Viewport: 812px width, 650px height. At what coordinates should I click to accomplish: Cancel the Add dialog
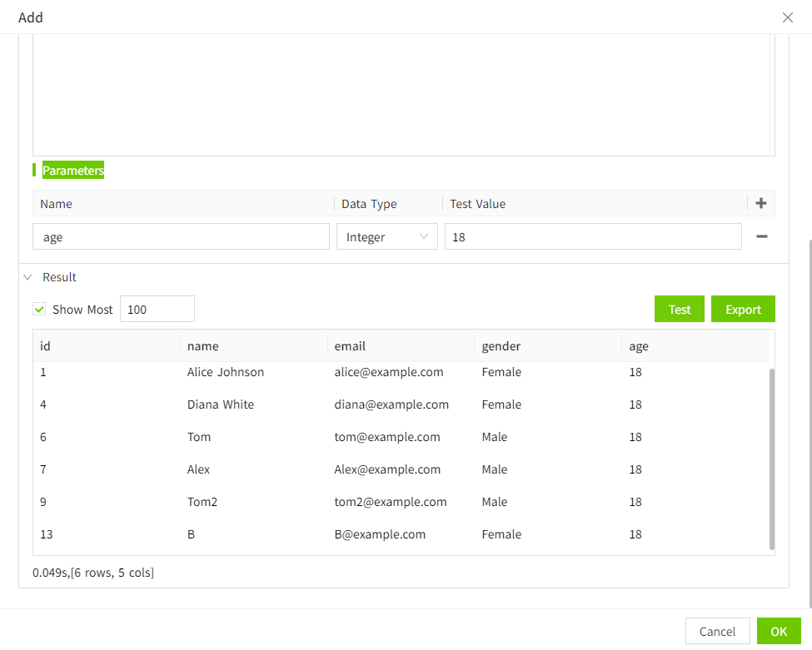coord(717,631)
